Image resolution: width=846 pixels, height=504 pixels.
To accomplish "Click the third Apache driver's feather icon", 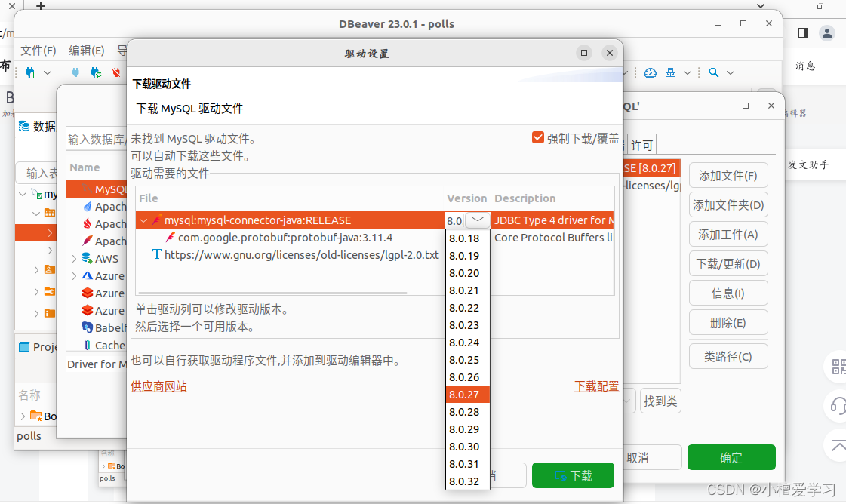I will point(88,241).
